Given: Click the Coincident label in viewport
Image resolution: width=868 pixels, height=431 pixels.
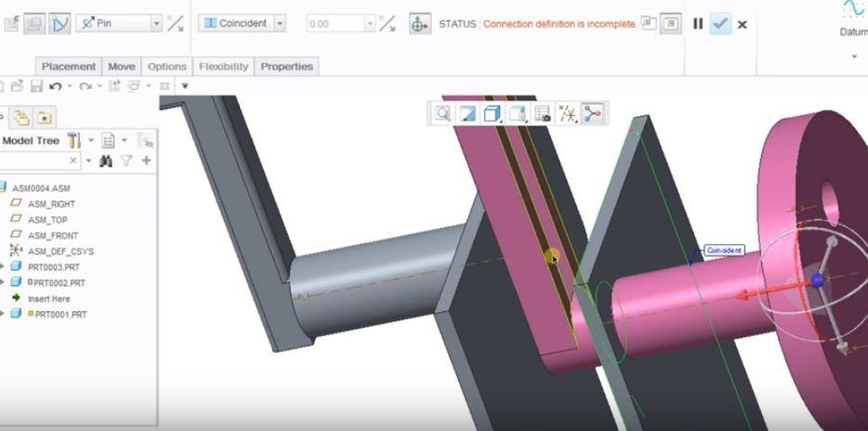Looking at the screenshot, I should (x=722, y=251).
